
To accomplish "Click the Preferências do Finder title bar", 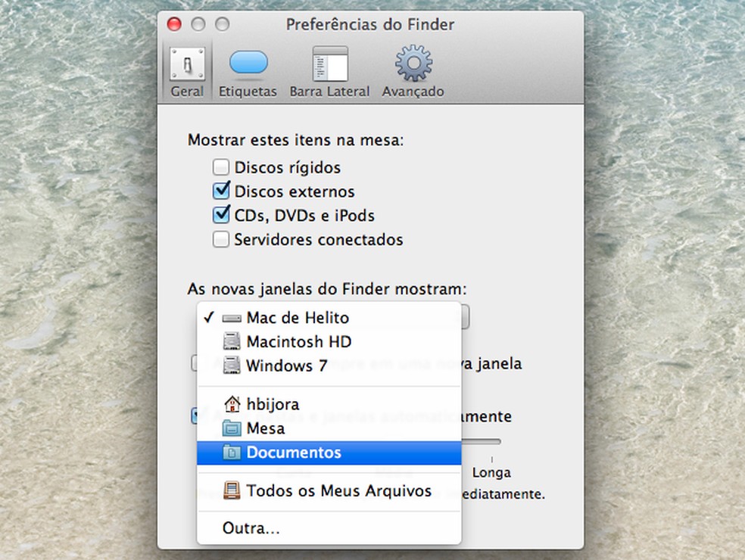I will [369, 24].
